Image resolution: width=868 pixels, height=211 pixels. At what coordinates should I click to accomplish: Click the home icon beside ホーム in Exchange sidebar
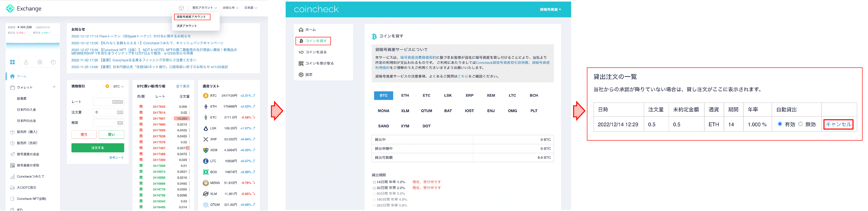tap(13, 76)
